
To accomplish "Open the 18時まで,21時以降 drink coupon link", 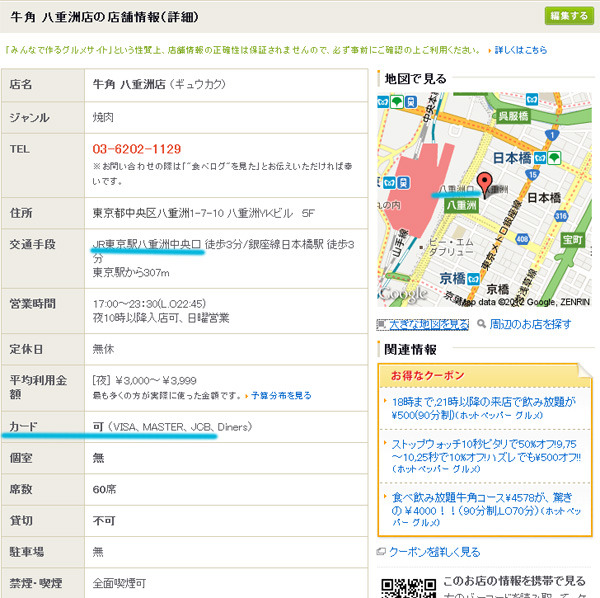I will click(x=484, y=408).
